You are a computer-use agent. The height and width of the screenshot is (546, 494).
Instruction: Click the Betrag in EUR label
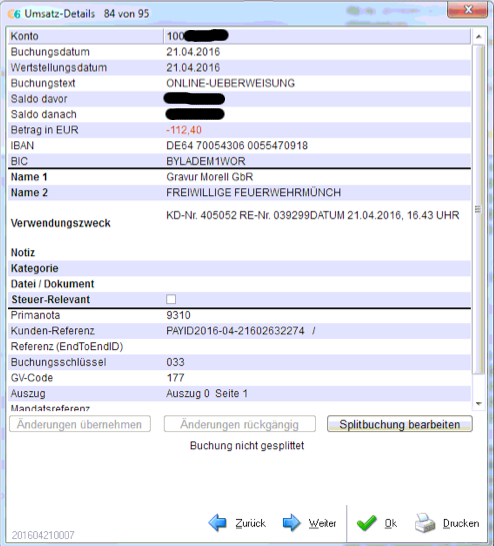pyautogui.click(x=45, y=130)
